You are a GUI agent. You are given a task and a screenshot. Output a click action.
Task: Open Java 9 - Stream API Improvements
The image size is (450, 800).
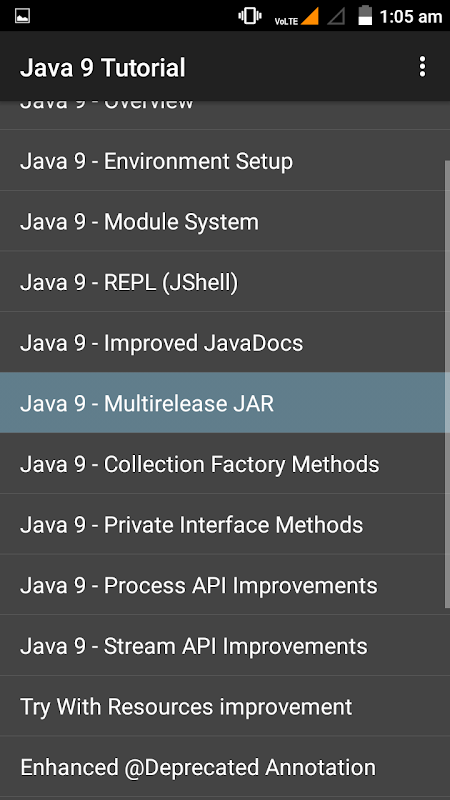click(225, 645)
